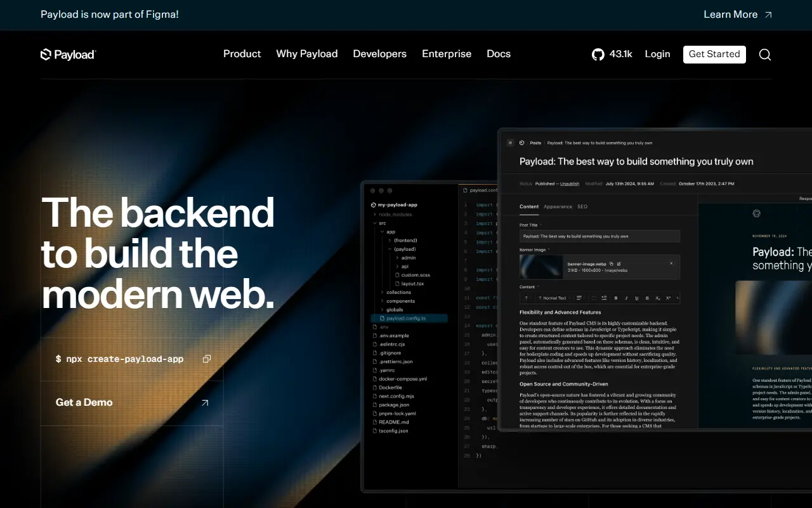The height and width of the screenshot is (508, 812).
Task: Click the Get Started button
Action: point(714,55)
